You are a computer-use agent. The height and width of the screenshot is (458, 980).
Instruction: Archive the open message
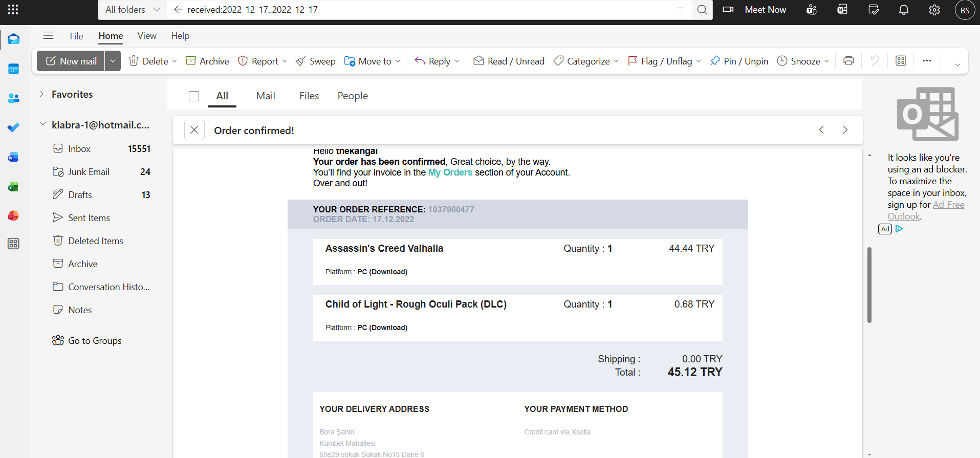click(207, 61)
